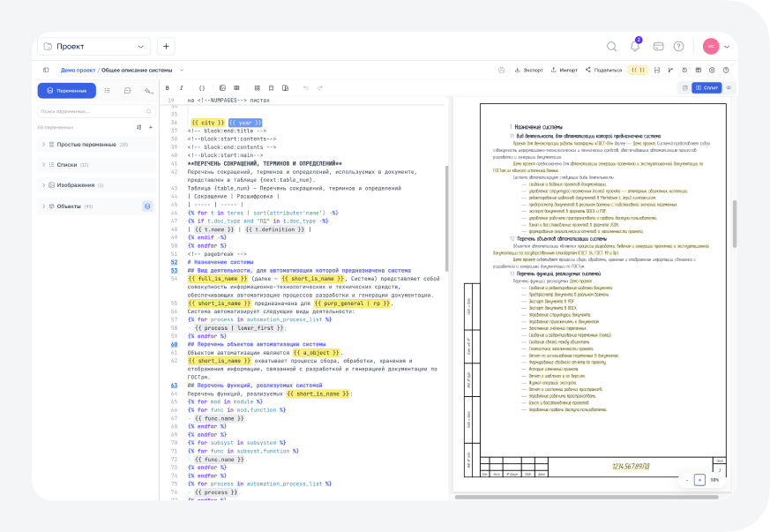Switch to editor-only mode left of Сплит
The width and height of the screenshot is (770, 532).
[685, 88]
